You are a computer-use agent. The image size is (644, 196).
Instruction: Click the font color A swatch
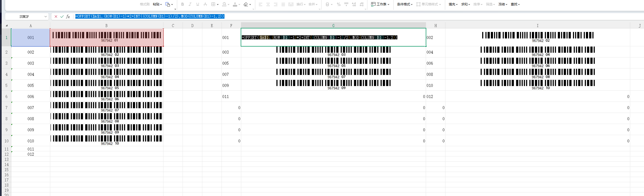[x=235, y=4]
